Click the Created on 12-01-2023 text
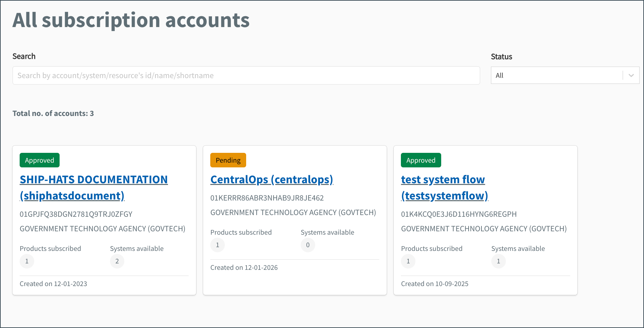644x328 pixels. (53, 284)
